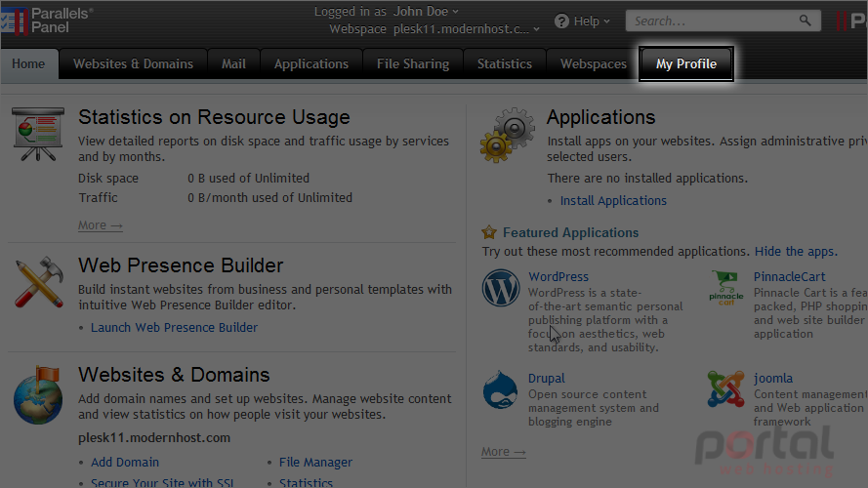868x488 pixels.
Task: Open the File Sharing tab
Action: point(413,63)
